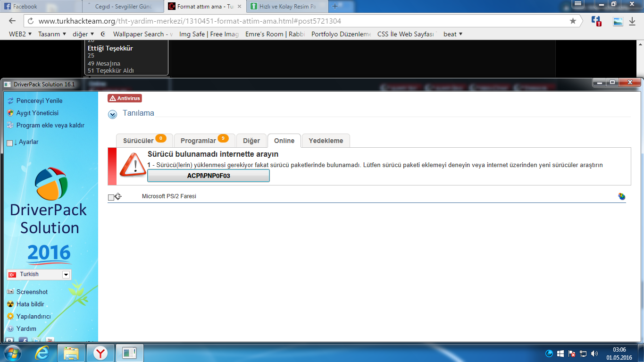This screenshot has height=362, width=644.
Task: Click the red Antivirus warning badge
Action: [x=125, y=98]
